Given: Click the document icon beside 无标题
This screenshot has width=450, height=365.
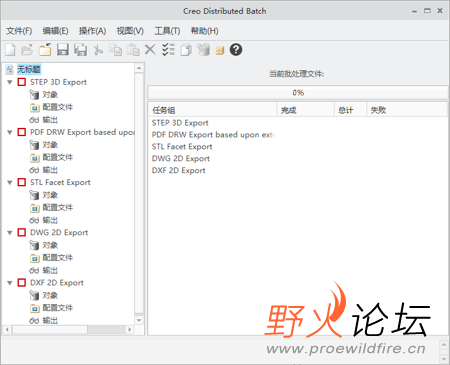Looking at the screenshot, I should (x=10, y=69).
